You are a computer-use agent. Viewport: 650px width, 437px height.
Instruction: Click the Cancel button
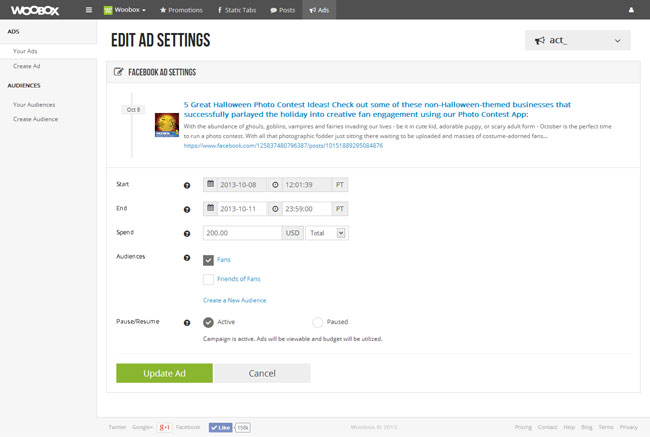[x=262, y=373]
